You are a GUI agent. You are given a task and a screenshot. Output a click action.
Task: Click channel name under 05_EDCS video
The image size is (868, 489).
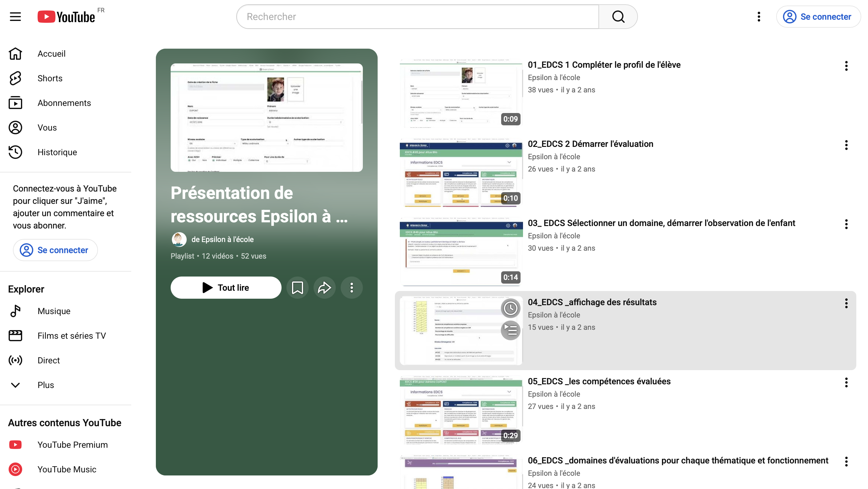pyautogui.click(x=554, y=394)
